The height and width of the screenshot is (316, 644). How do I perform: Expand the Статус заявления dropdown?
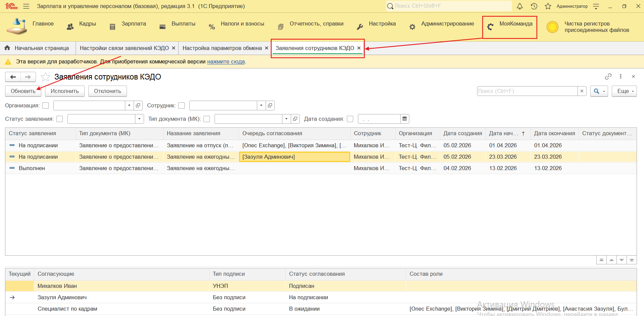[x=139, y=119]
